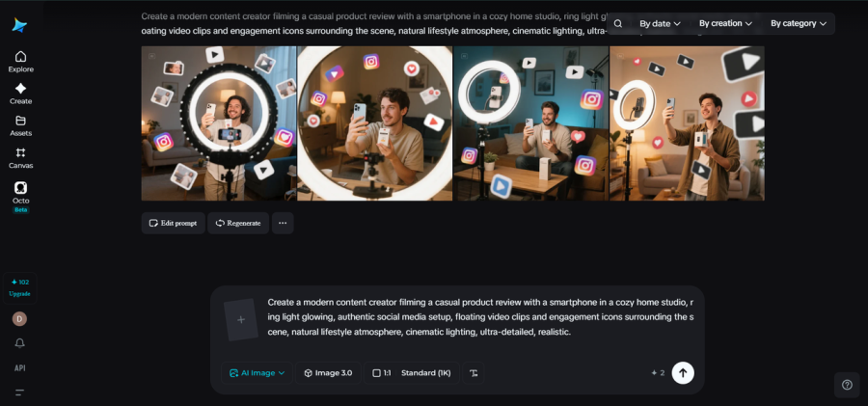The height and width of the screenshot is (406, 868).
Task: Open notifications bell
Action: tap(19, 343)
